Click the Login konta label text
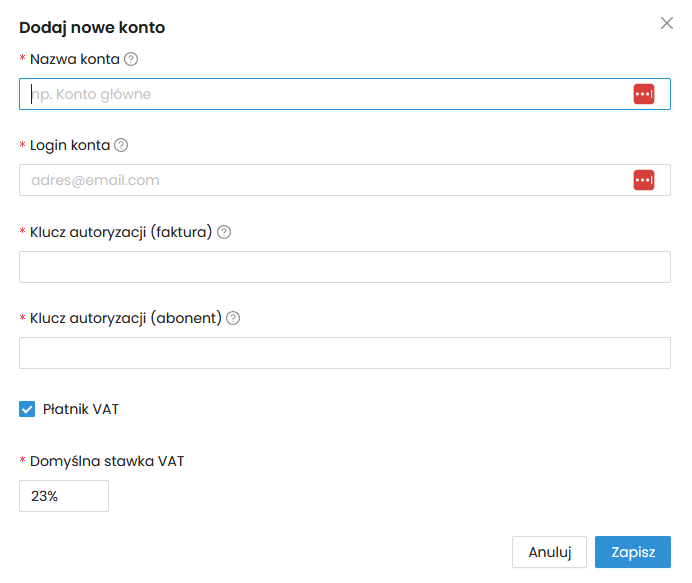692x583 pixels. pos(69,145)
